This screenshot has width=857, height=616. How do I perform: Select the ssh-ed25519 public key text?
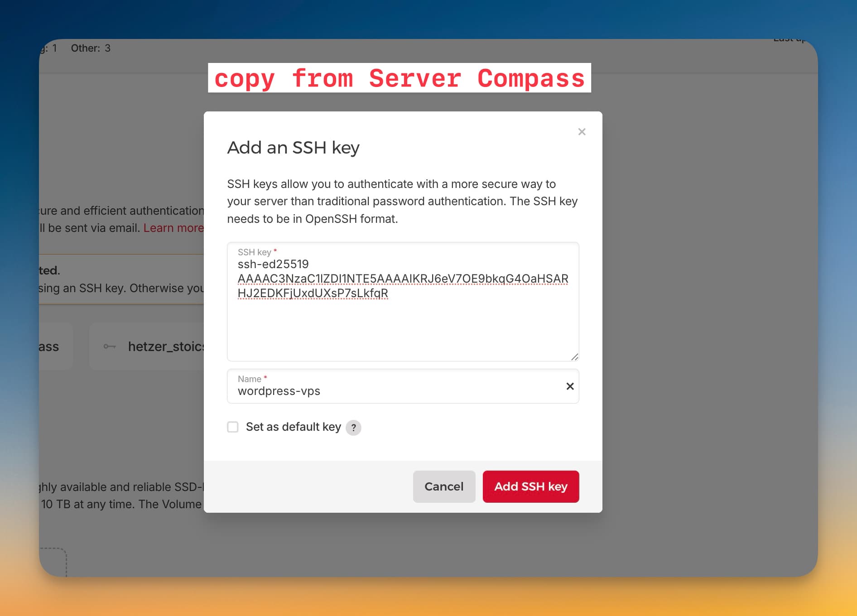pos(402,279)
